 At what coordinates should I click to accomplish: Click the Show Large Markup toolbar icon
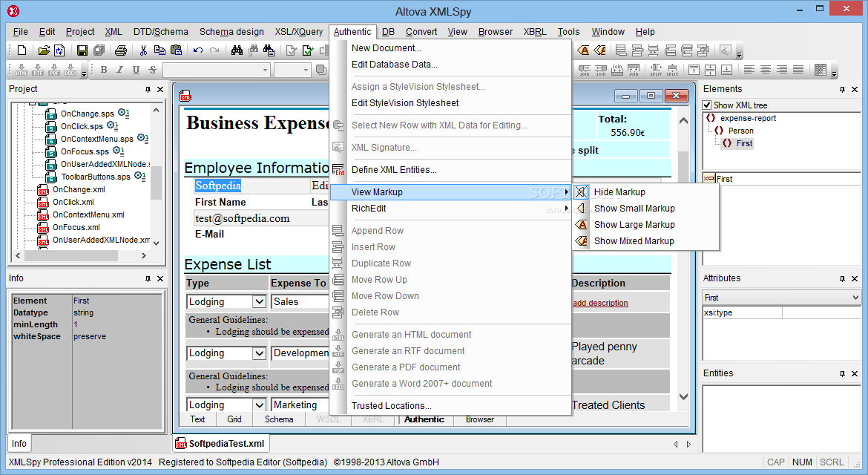click(x=583, y=50)
